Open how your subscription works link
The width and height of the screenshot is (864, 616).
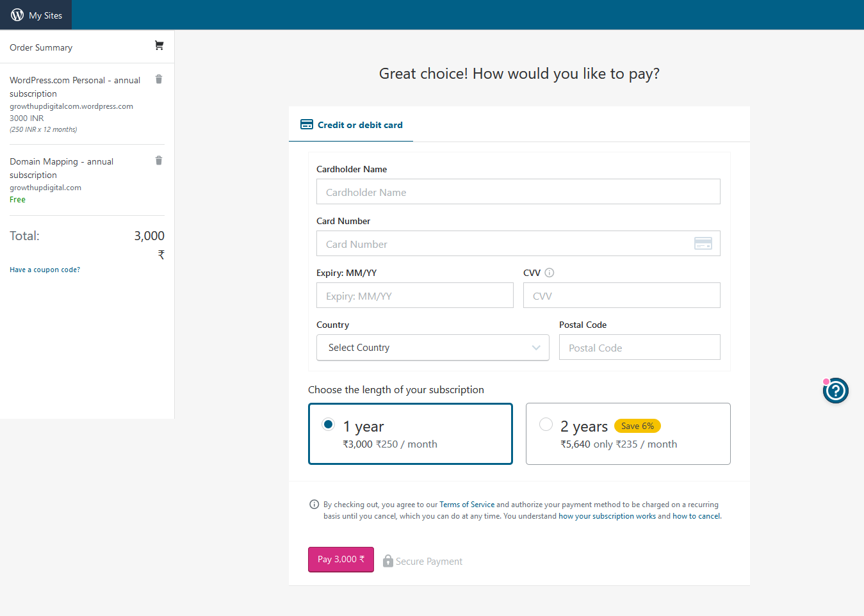pyautogui.click(x=607, y=516)
